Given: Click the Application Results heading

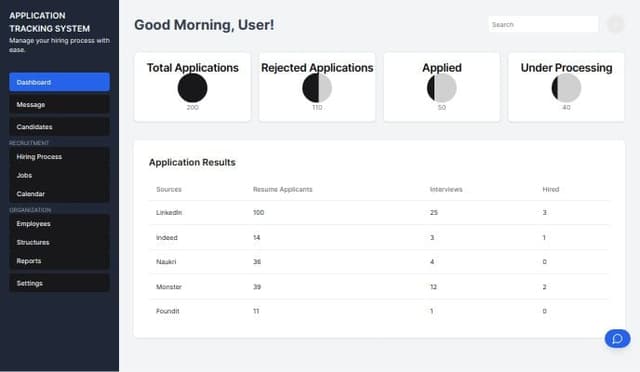Looking at the screenshot, I should pyautogui.click(x=192, y=163).
